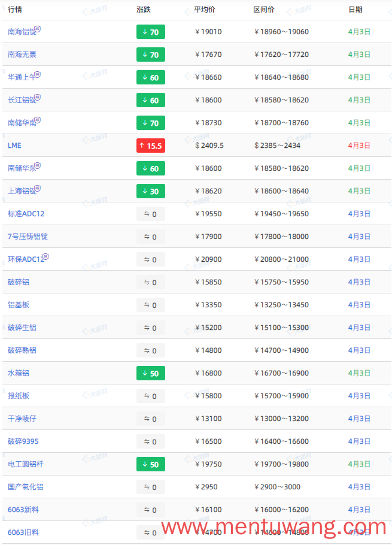Open the 上海铝锭 quote link

22,191
